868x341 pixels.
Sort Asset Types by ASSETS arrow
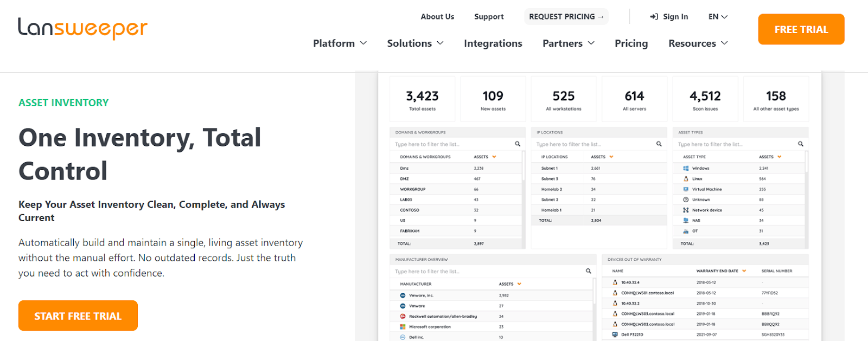click(x=780, y=157)
